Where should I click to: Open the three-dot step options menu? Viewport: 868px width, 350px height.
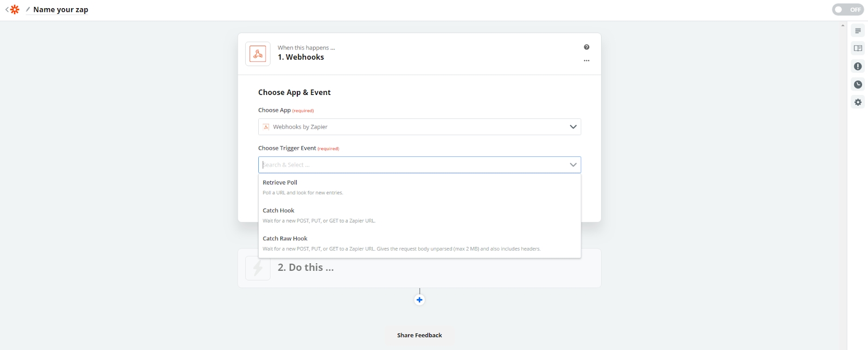point(586,61)
